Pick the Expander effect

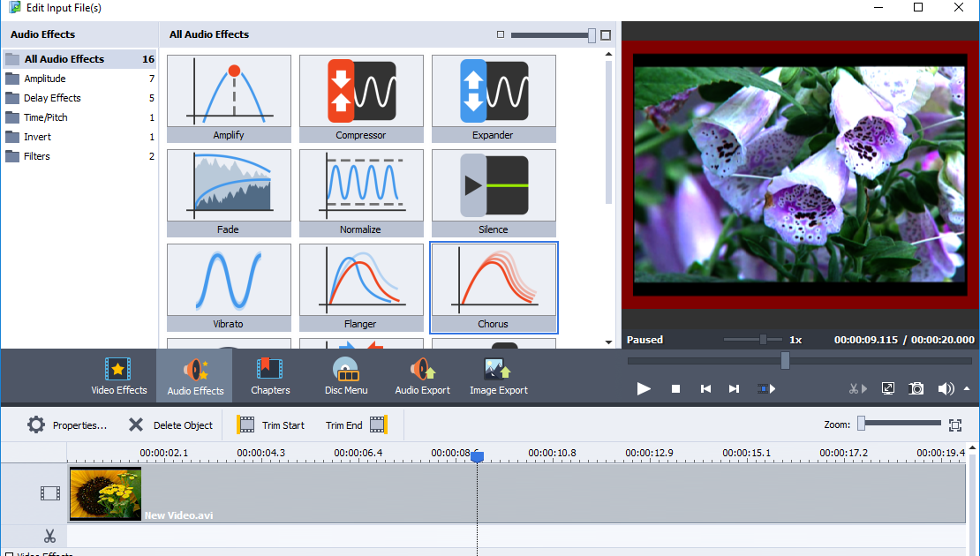coord(494,99)
